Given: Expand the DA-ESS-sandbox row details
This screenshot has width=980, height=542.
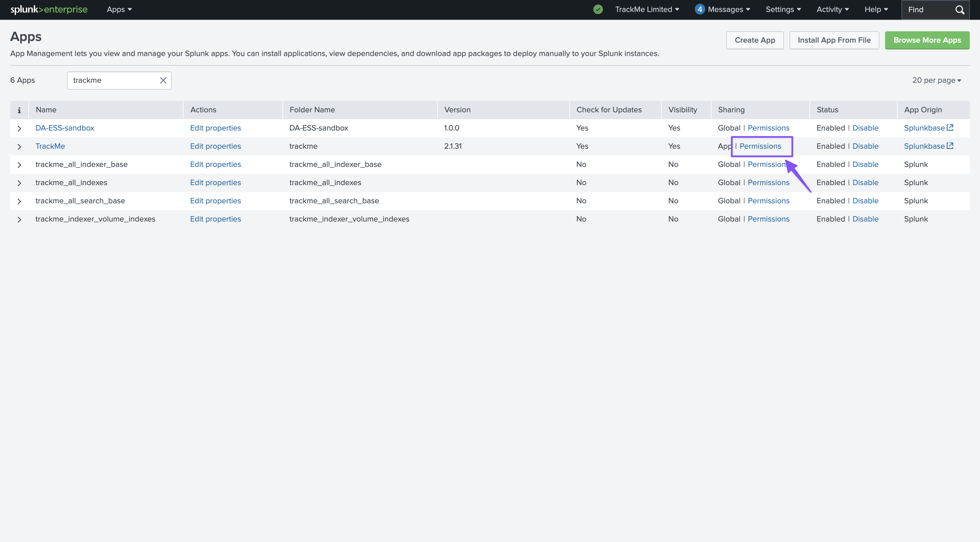Looking at the screenshot, I should pos(19,129).
